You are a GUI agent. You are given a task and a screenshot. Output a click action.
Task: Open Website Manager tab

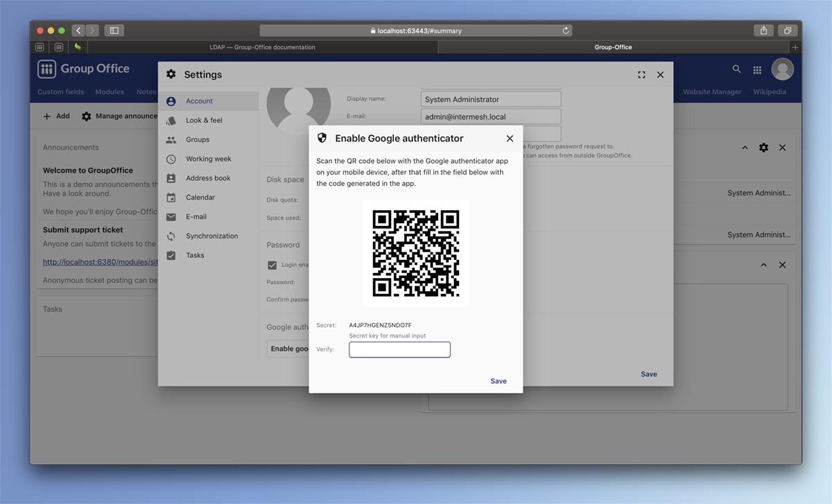pos(712,92)
